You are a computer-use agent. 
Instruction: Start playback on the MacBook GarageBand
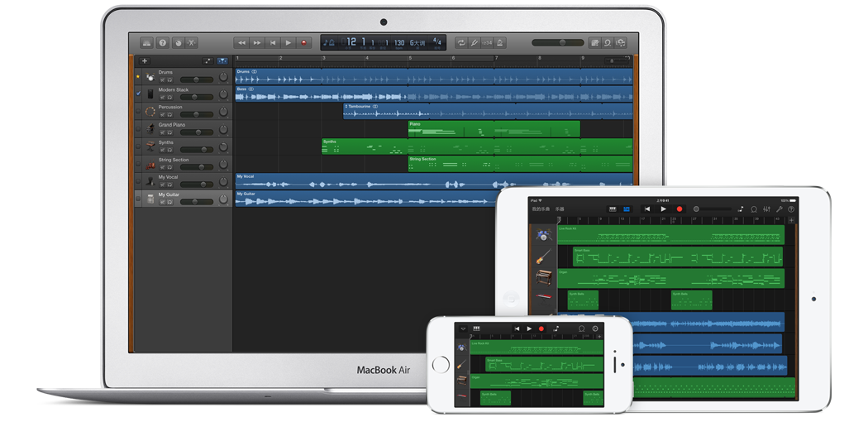(289, 43)
